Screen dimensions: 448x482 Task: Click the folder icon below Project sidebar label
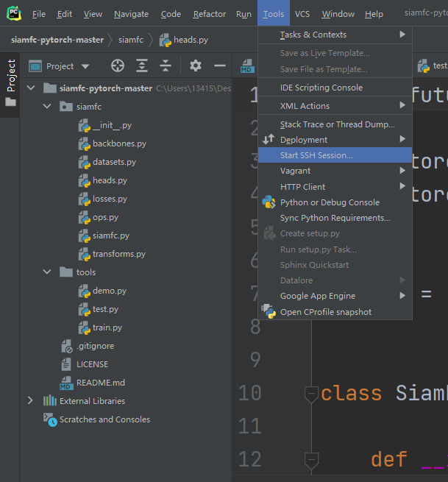[x=10, y=102]
